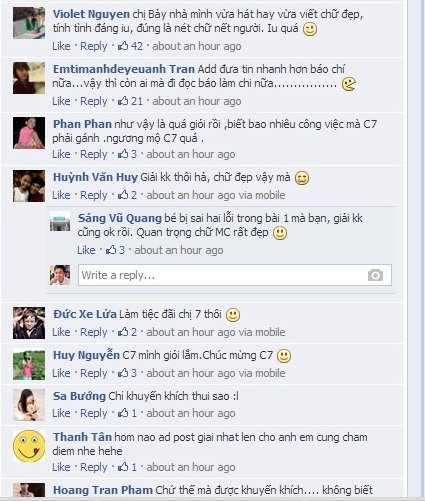Click the camera icon in the reply box
This screenshot has height=501, width=425.
(x=375, y=275)
